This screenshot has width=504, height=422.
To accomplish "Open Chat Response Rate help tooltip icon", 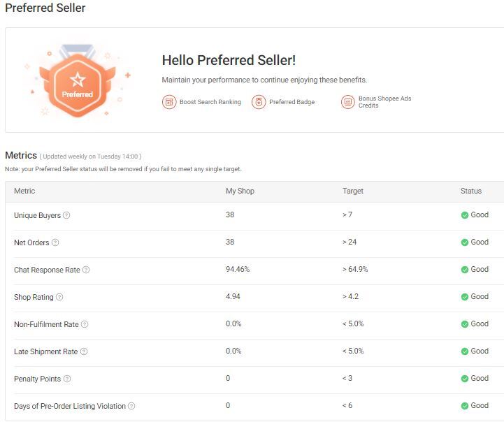I will coord(86,270).
